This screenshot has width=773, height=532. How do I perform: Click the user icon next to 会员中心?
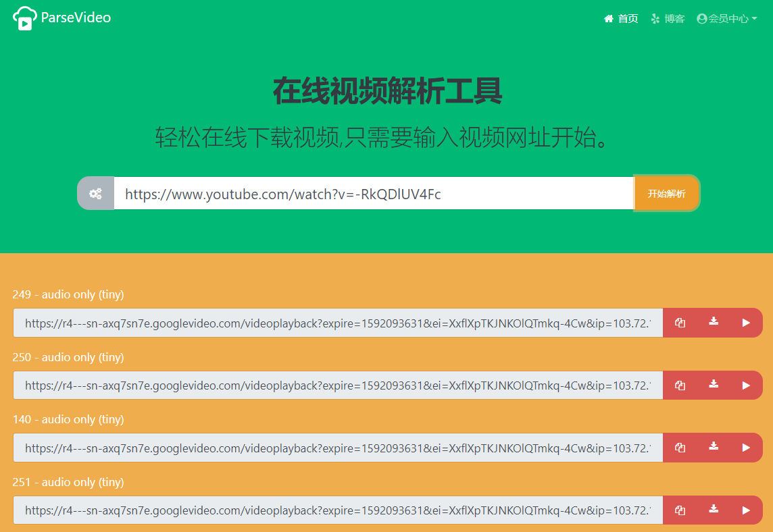tap(701, 18)
